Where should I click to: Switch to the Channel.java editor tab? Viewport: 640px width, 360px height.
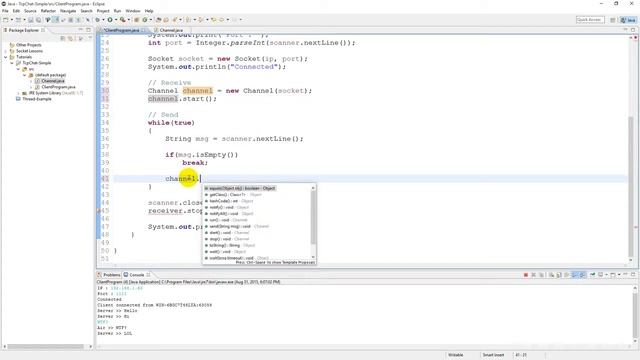171,30
